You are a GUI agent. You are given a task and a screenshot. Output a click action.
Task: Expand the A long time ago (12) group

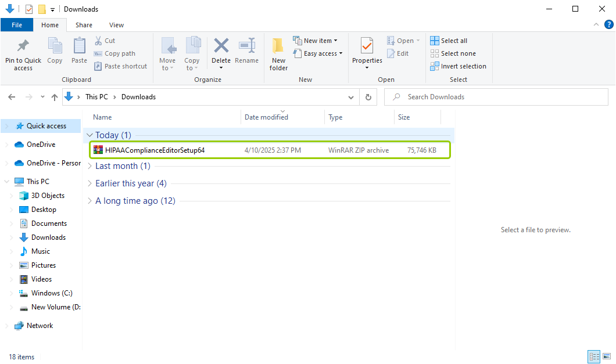[x=89, y=201]
